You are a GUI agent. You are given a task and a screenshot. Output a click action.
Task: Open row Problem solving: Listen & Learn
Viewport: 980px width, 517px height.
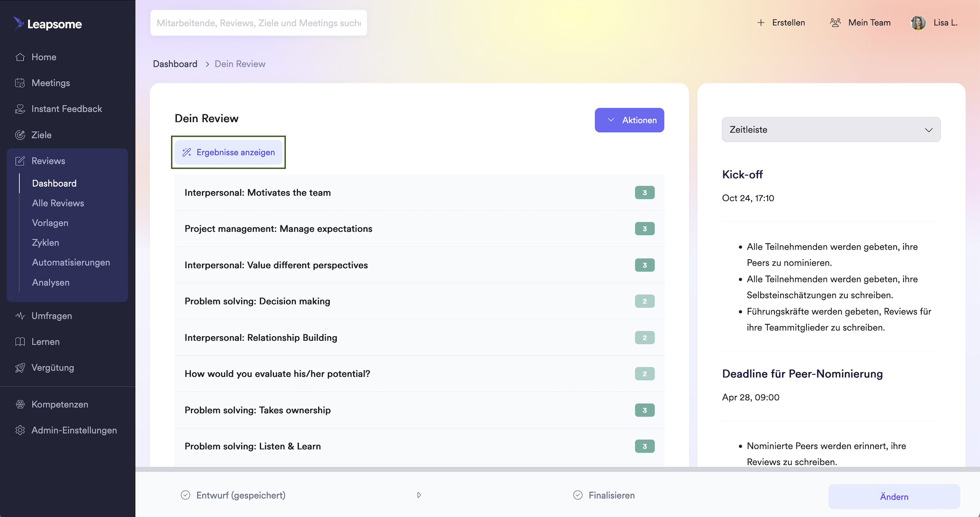pyautogui.click(x=420, y=446)
